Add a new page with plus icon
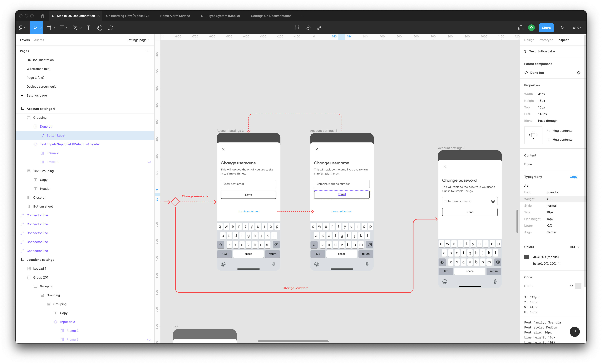 [x=148, y=51]
